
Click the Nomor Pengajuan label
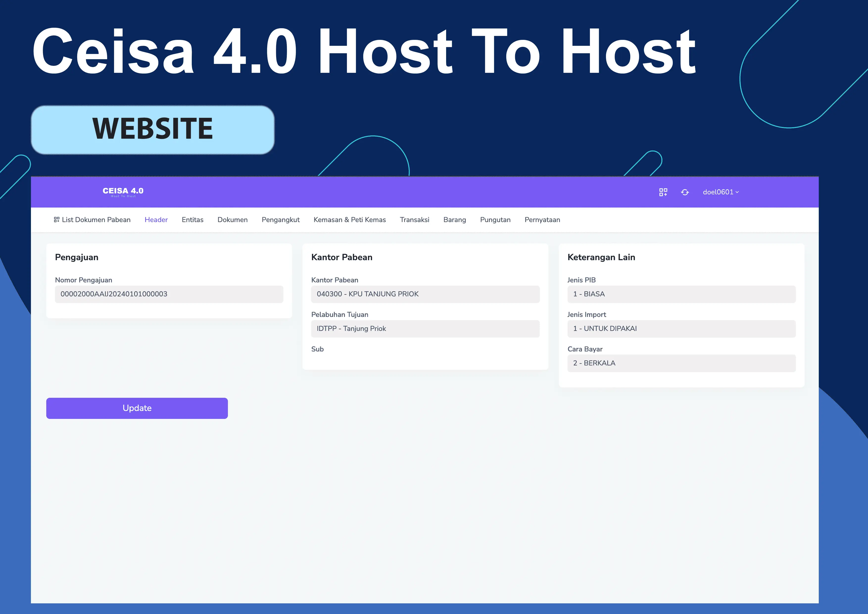tap(84, 280)
